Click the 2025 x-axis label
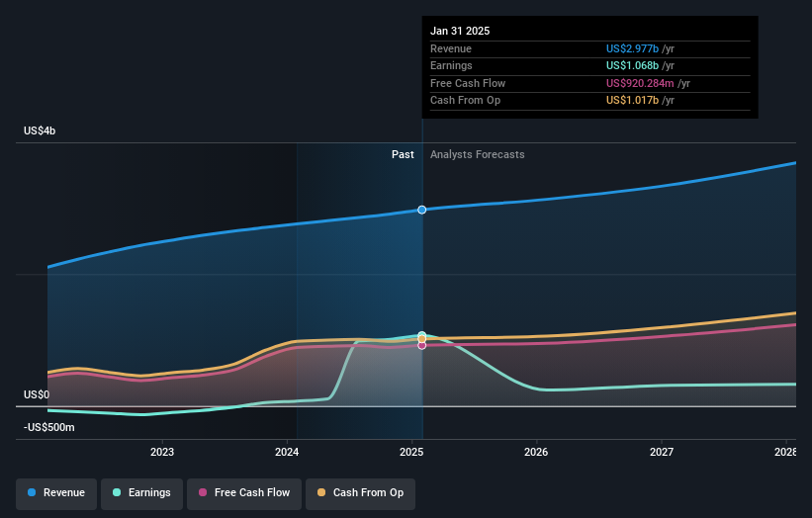812x518 pixels. tap(411, 452)
